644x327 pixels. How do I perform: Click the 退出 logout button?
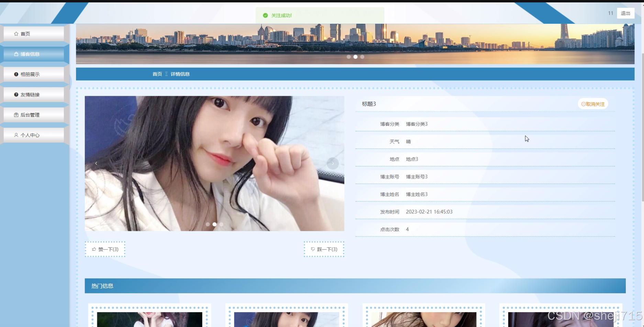click(625, 13)
